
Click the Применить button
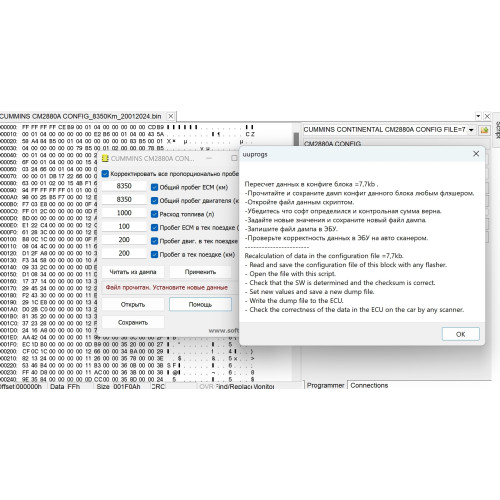200,272
